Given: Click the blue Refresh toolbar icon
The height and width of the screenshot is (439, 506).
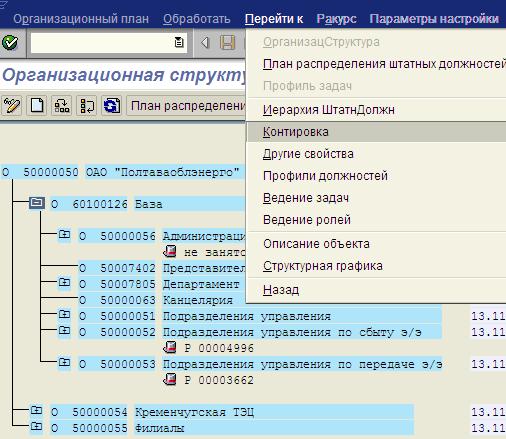Looking at the screenshot, I should point(111,106).
